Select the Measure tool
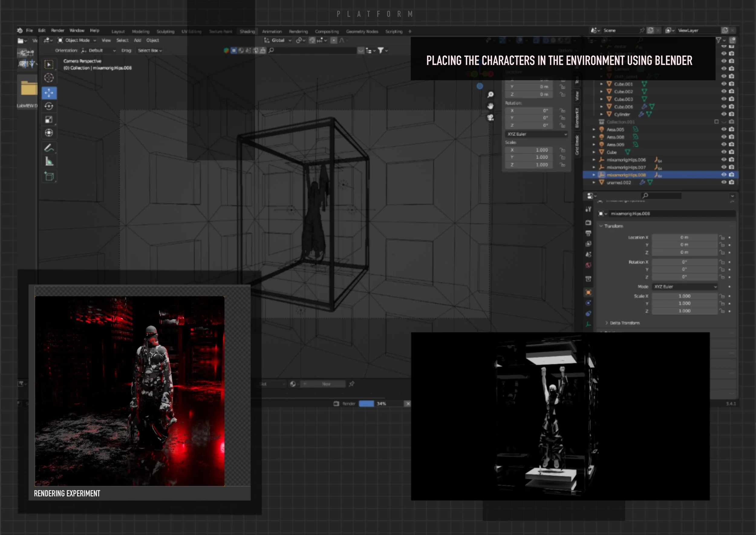The image size is (756, 535). click(x=49, y=161)
